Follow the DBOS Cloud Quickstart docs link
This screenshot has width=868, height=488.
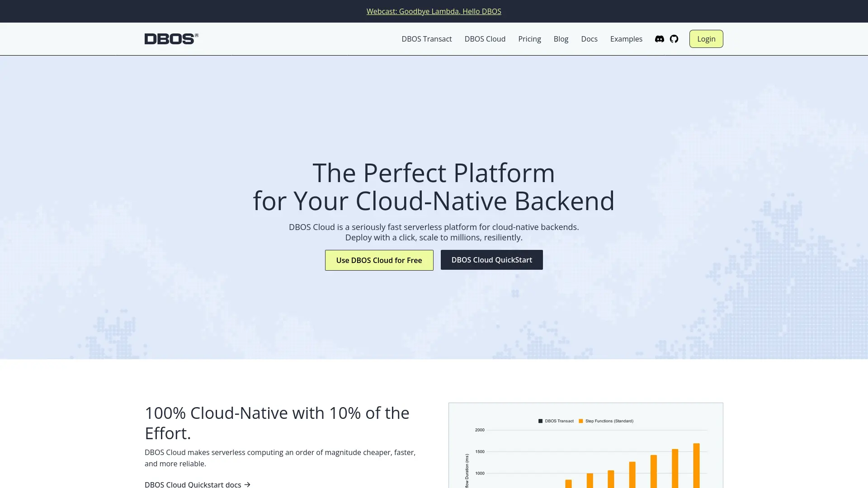tap(198, 484)
